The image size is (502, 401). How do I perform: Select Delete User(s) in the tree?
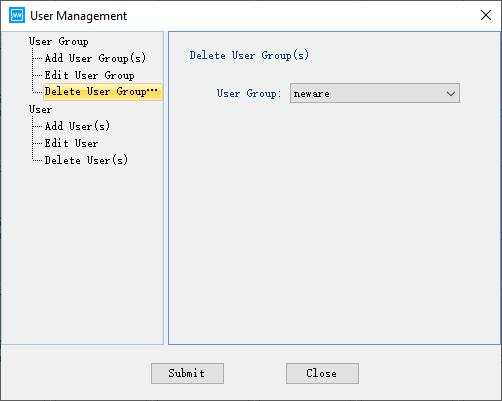(x=86, y=160)
